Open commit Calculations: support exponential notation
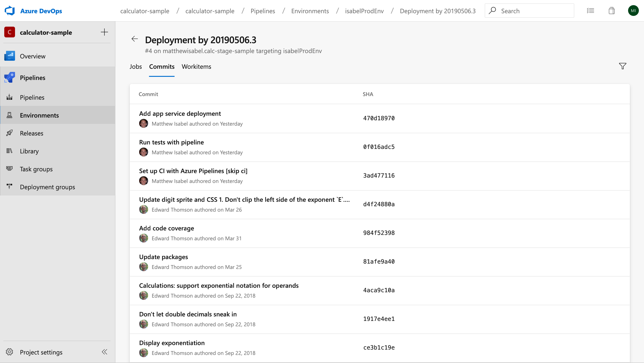 [x=219, y=285]
